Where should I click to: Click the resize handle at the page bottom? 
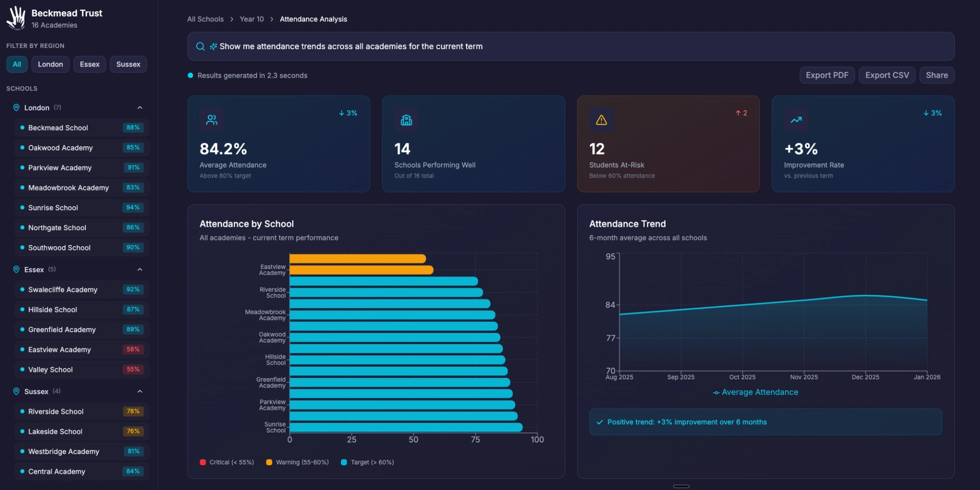pyautogui.click(x=681, y=486)
